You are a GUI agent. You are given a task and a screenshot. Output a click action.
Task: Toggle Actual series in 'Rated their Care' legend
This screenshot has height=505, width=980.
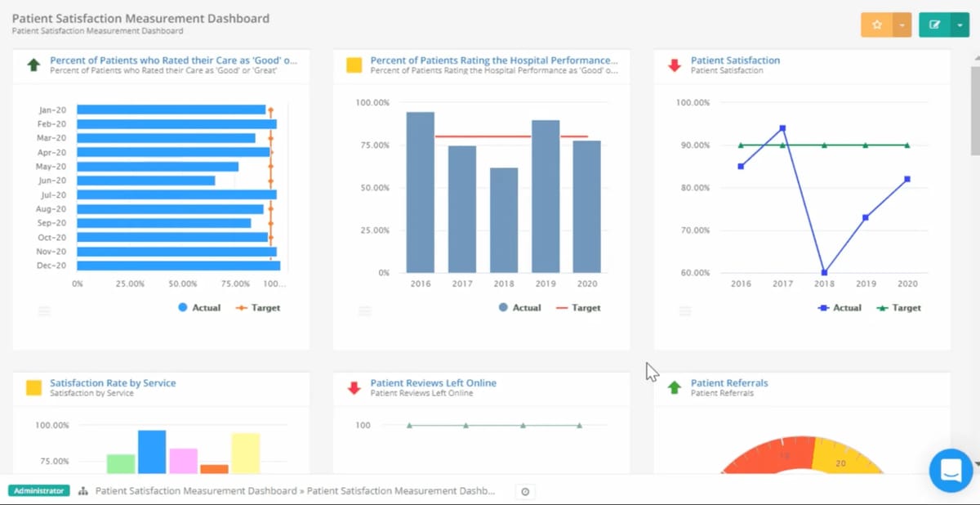199,308
